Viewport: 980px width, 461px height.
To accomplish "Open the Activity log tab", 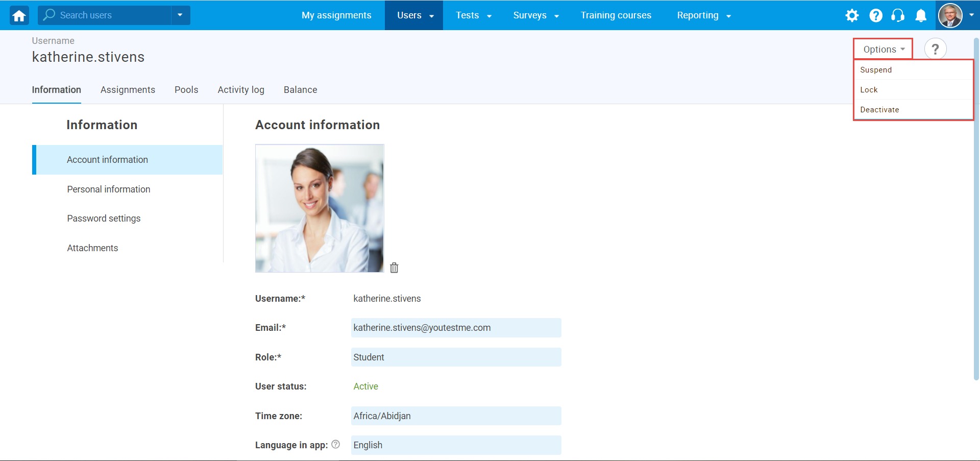I will (240, 90).
